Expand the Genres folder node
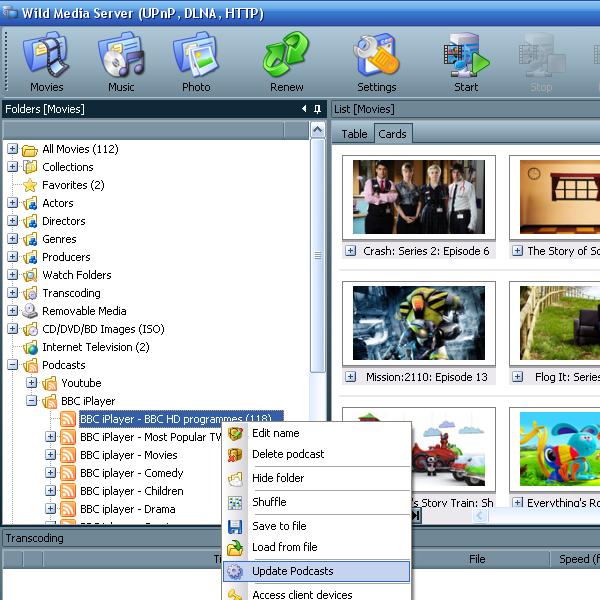The image size is (600, 600). pos(12,239)
